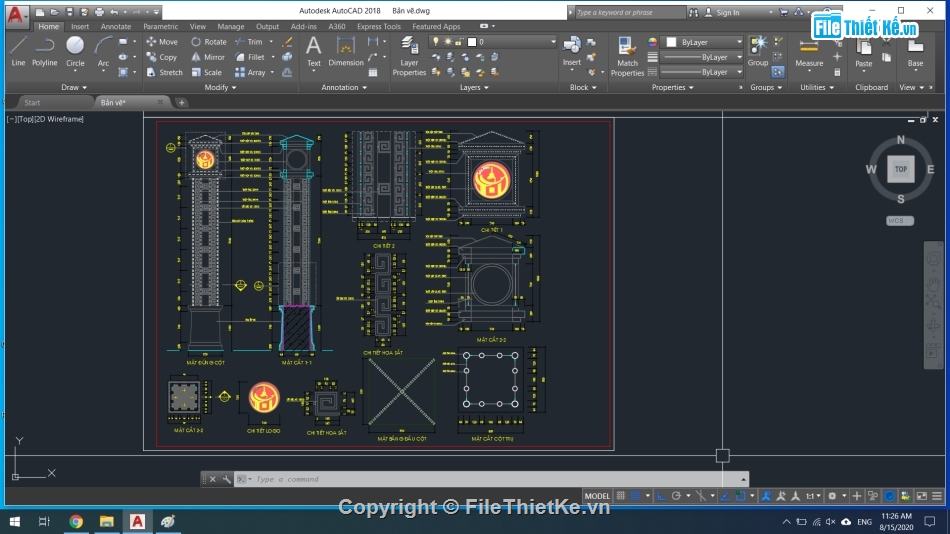Image resolution: width=950 pixels, height=534 pixels.
Task: Toggle Snap mode in status bar
Action: 635,496
